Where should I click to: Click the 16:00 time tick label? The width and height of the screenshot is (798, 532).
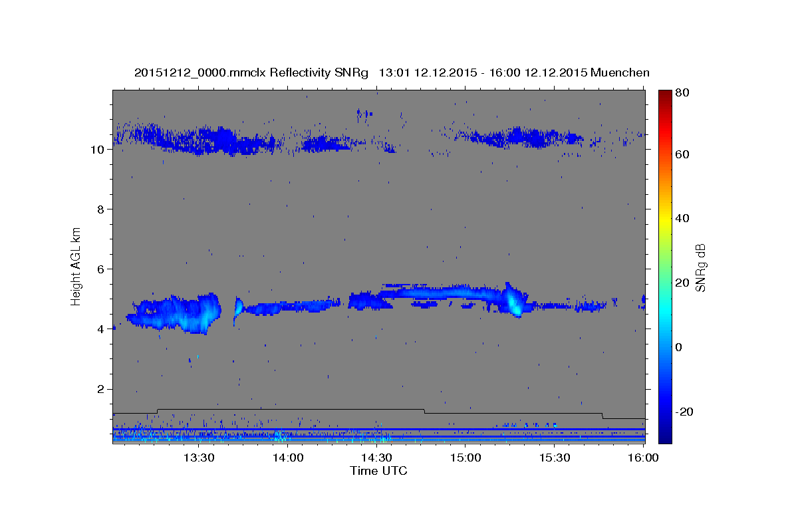tap(643, 458)
